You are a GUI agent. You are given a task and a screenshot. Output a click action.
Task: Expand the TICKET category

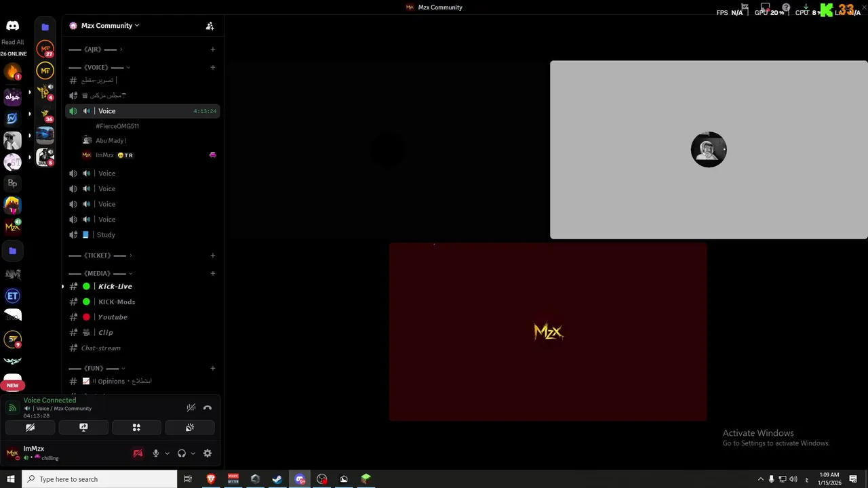(x=100, y=256)
